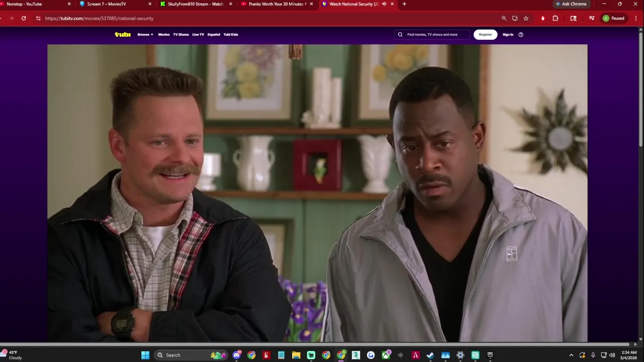644x362 pixels.
Task: Click the Tubi search field
Action: (x=432, y=35)
